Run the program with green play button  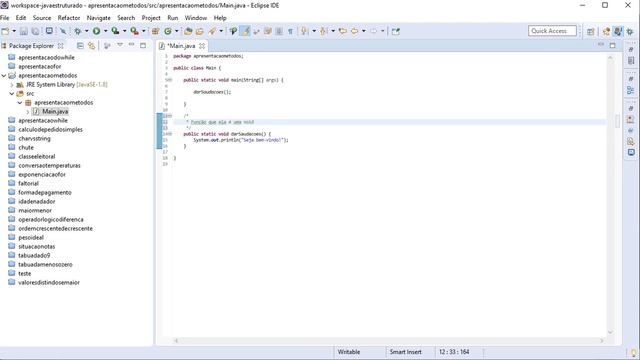[x=96, y=31]
